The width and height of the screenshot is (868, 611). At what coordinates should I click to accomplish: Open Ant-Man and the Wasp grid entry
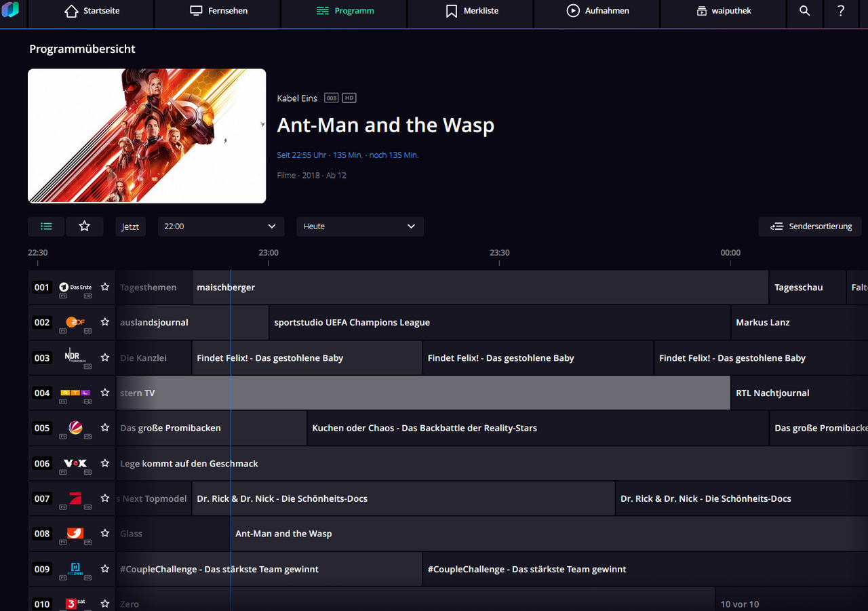549,534
